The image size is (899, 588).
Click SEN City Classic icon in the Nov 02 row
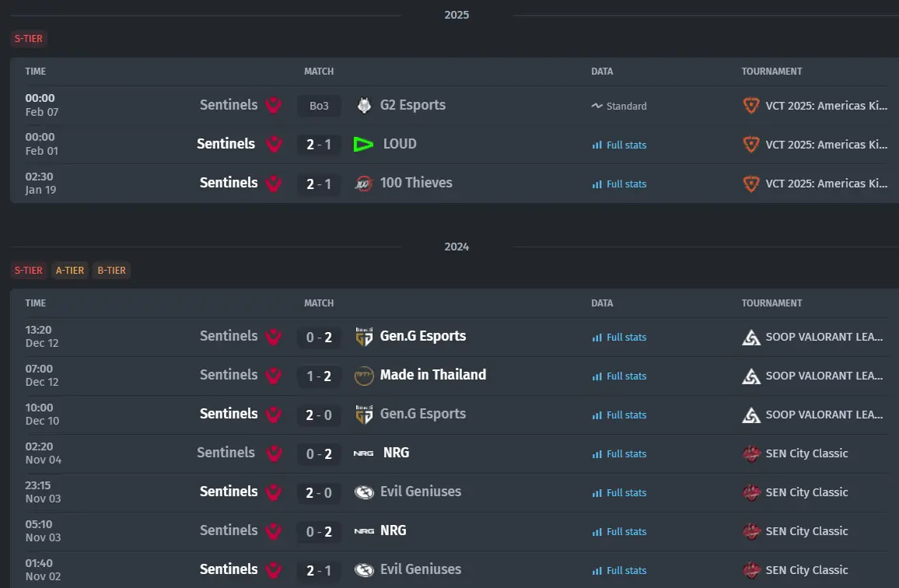click(x=751, y=570)
